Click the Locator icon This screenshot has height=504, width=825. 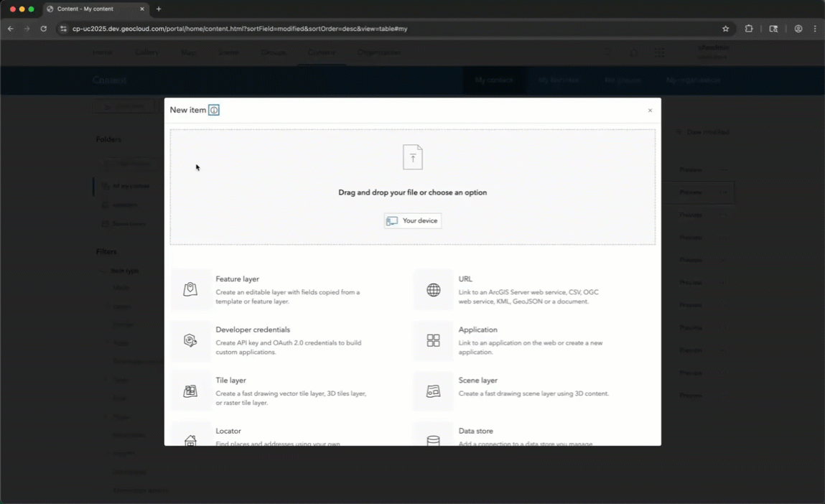click(190, 438)
